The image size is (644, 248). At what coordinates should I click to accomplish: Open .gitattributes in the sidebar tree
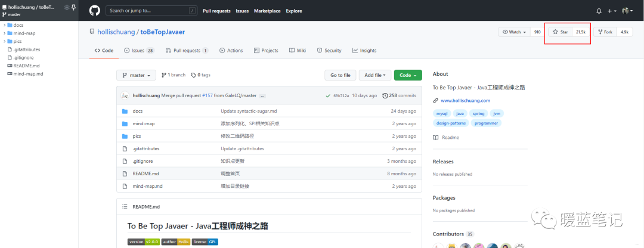pyautogui.click(x=26, y=49)
